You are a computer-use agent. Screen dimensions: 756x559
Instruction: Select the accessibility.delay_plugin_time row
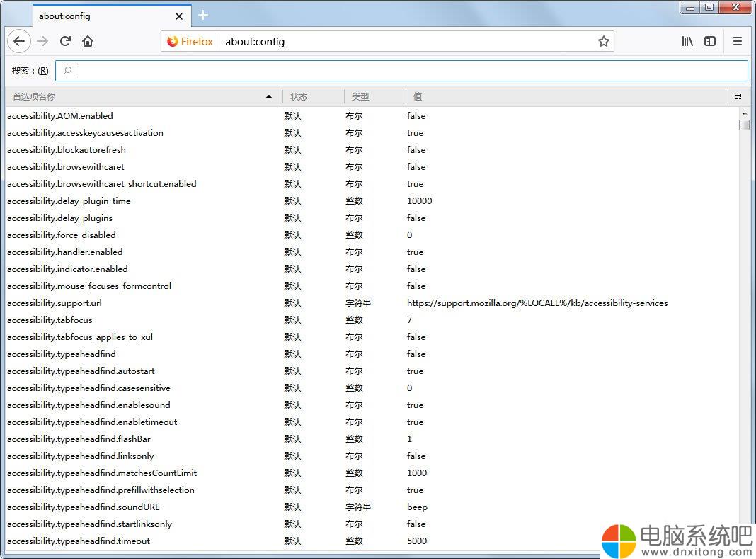click(372, 201)
